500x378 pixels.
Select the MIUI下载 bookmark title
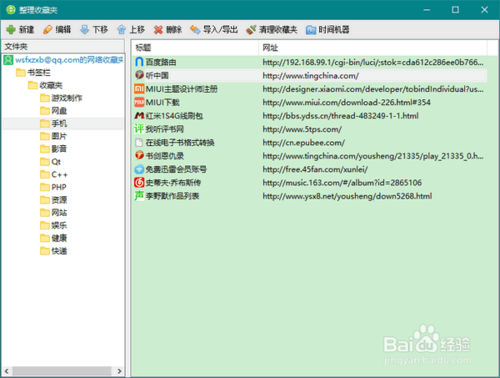163,102
